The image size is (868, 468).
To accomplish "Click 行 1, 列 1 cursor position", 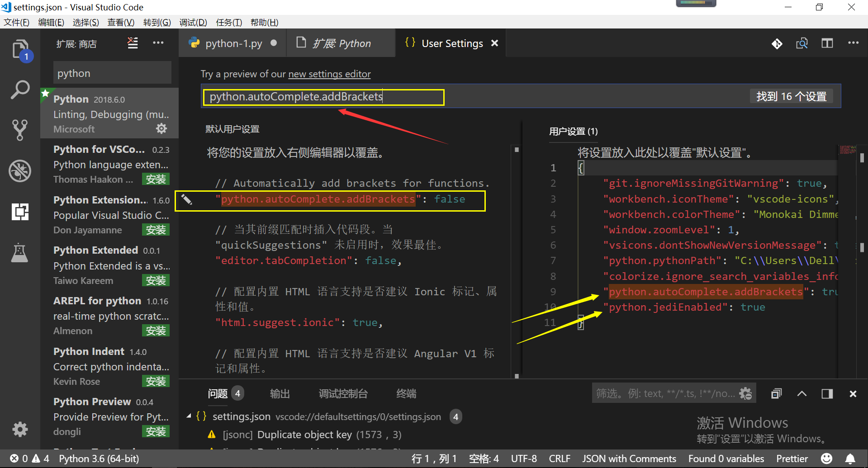I will [x=434, y=459].
